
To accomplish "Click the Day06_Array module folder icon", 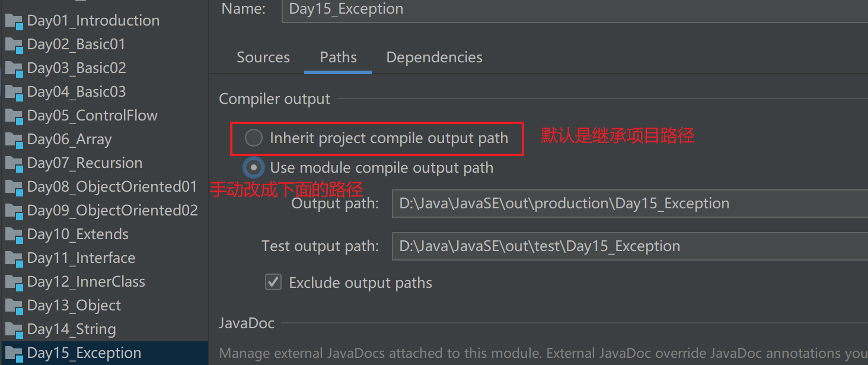I will coord(14,140).
